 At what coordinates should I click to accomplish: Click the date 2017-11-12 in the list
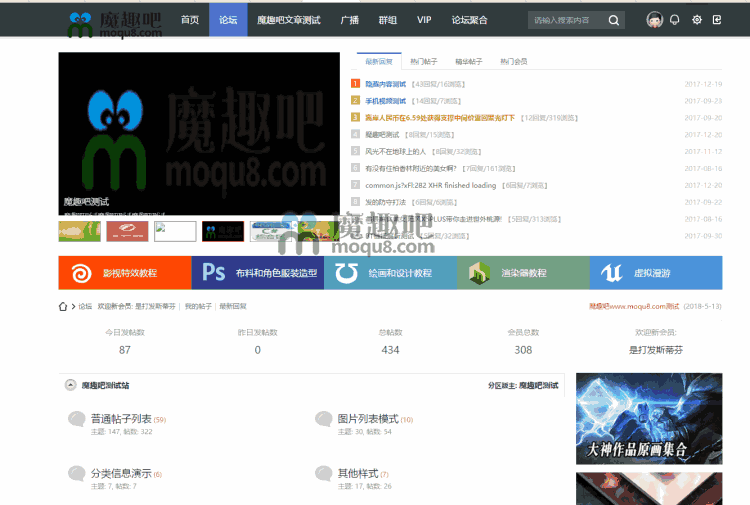click(703, 152)
